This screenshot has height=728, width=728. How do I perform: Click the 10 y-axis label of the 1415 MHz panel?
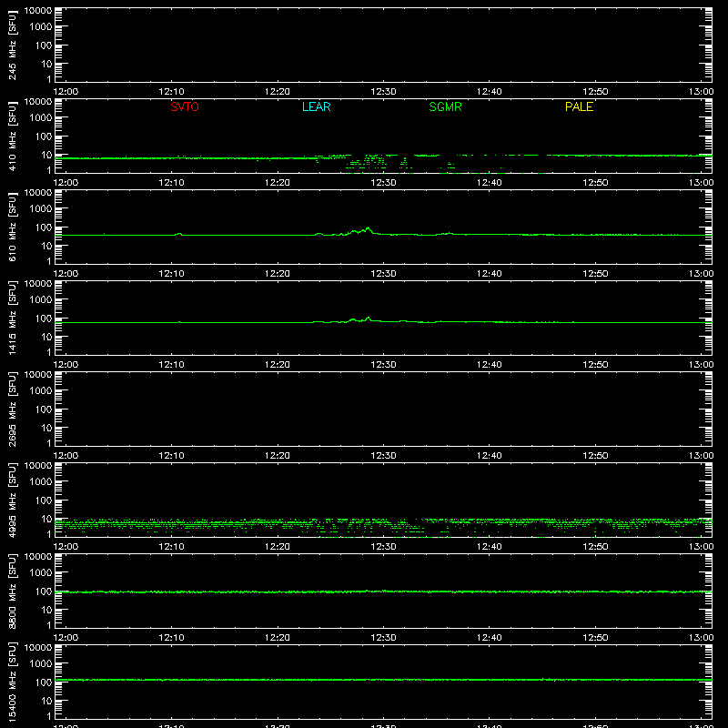[47, 337]
